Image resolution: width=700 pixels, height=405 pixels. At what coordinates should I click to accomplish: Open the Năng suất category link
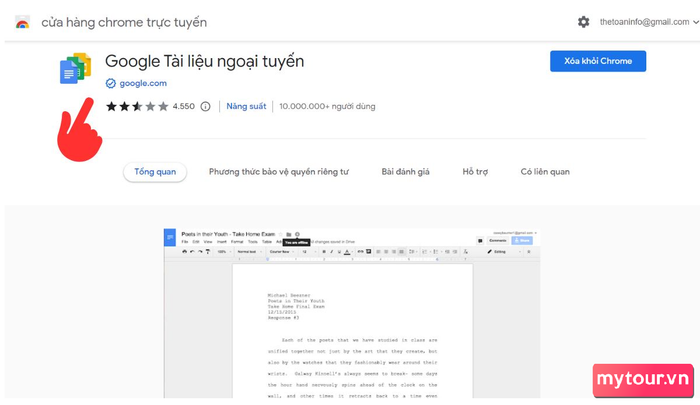pos(246,106)
